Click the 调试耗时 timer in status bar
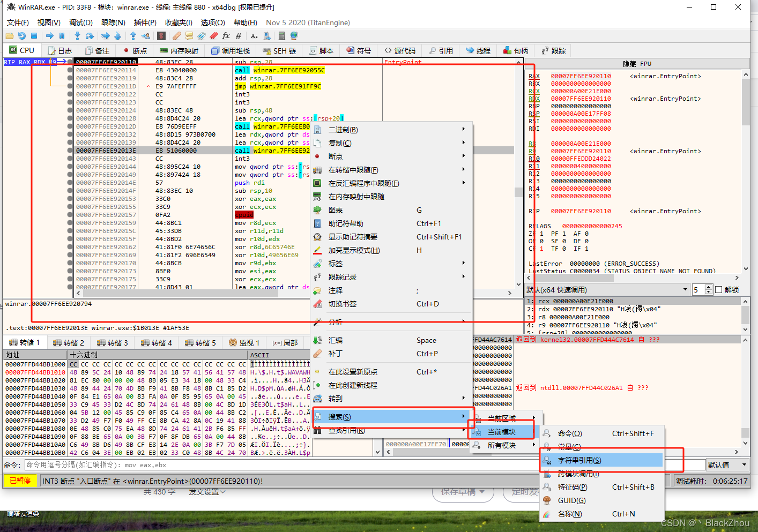Screen dimensions: 758x532 click(x=711, y=481)
